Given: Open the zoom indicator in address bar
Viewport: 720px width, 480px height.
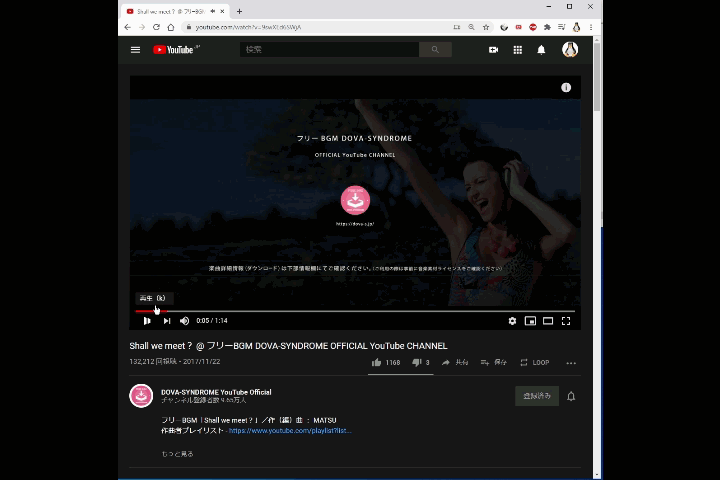Looking at the screenshot, I should pyautogui.click(x=471, y=27).
